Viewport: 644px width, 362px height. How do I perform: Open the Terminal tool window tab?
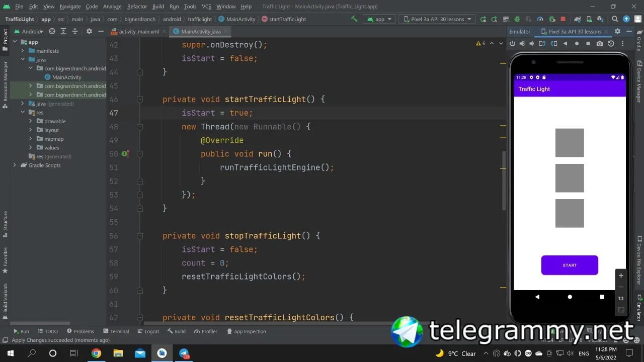[x=116, y=331]
